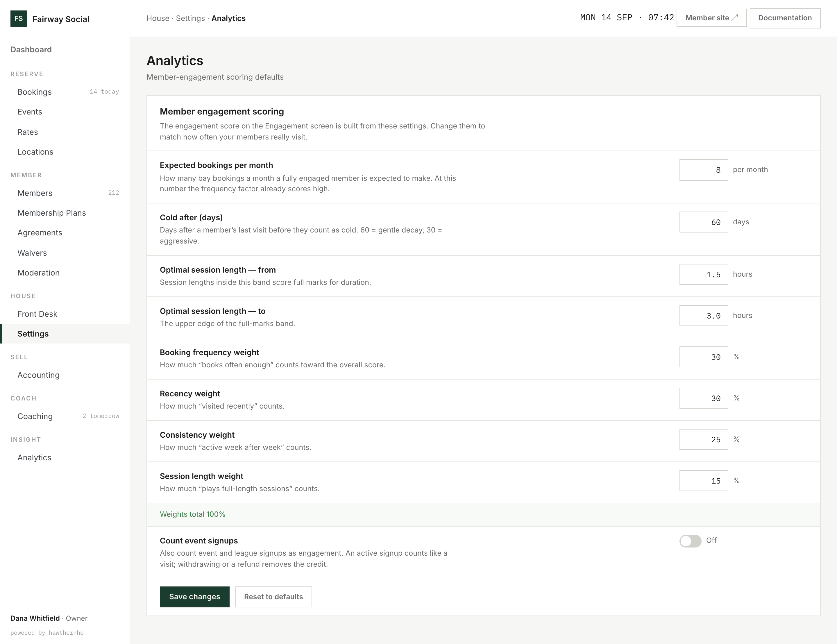Click the FS logo badge
The width and height of the screenshot is (837, 644).
pyautogui.click(x=18, y=18)
